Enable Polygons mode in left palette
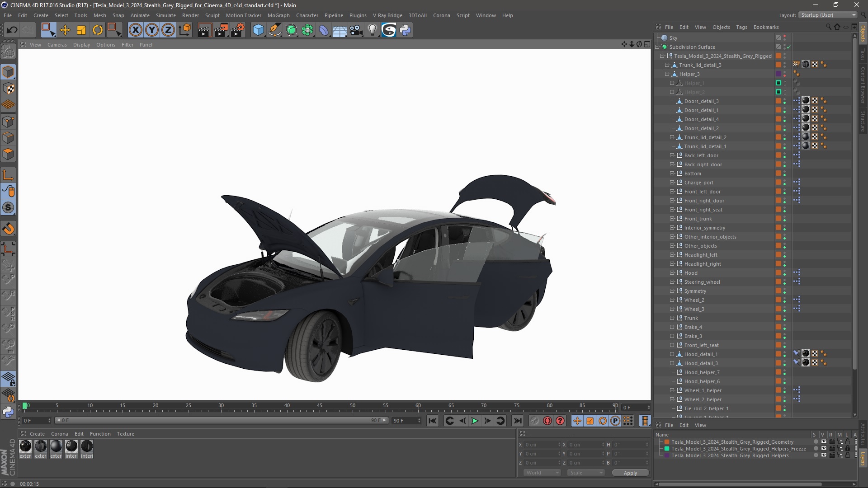This screenshot has height=488, width=868. click(8, 154)
